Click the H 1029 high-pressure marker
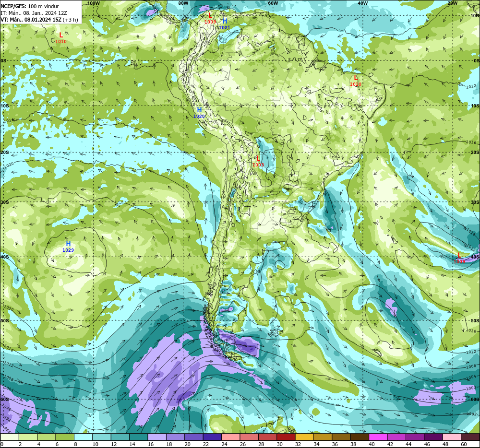 [x=68, y=246]
